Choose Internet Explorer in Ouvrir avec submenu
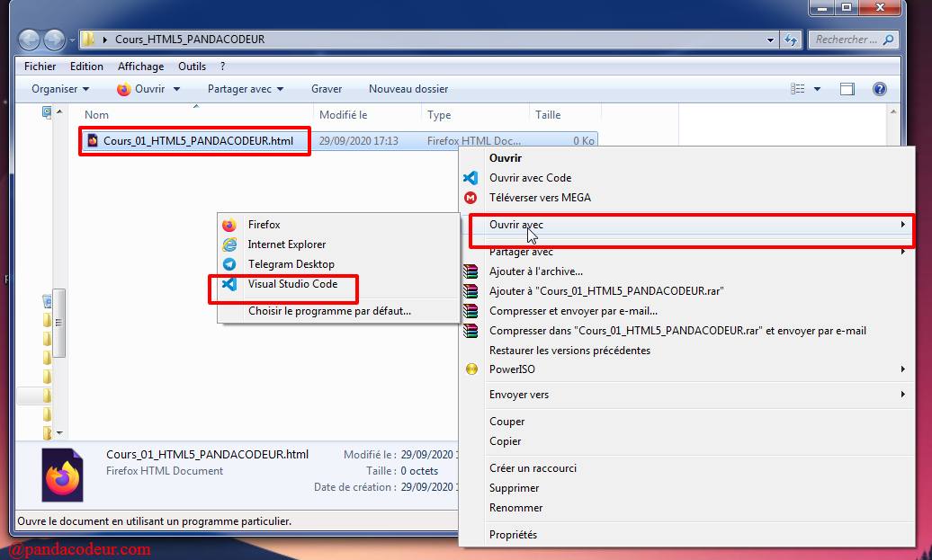 [286, 244]
